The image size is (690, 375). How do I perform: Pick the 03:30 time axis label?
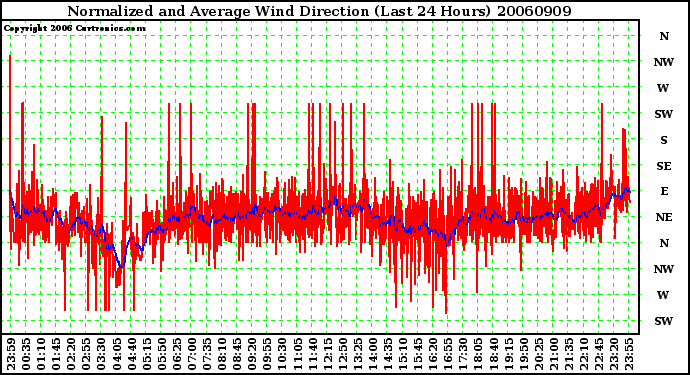click(x=102, y=354)
